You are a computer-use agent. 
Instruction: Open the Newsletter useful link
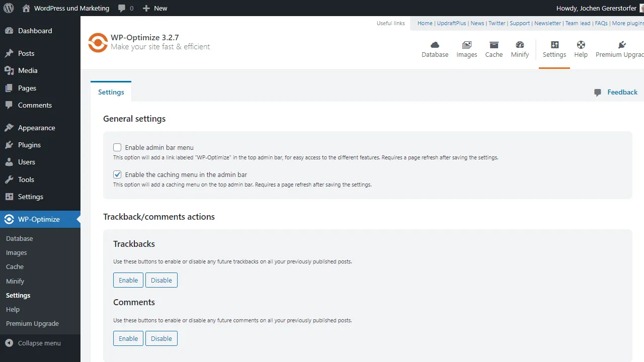(x=548, y=23)
